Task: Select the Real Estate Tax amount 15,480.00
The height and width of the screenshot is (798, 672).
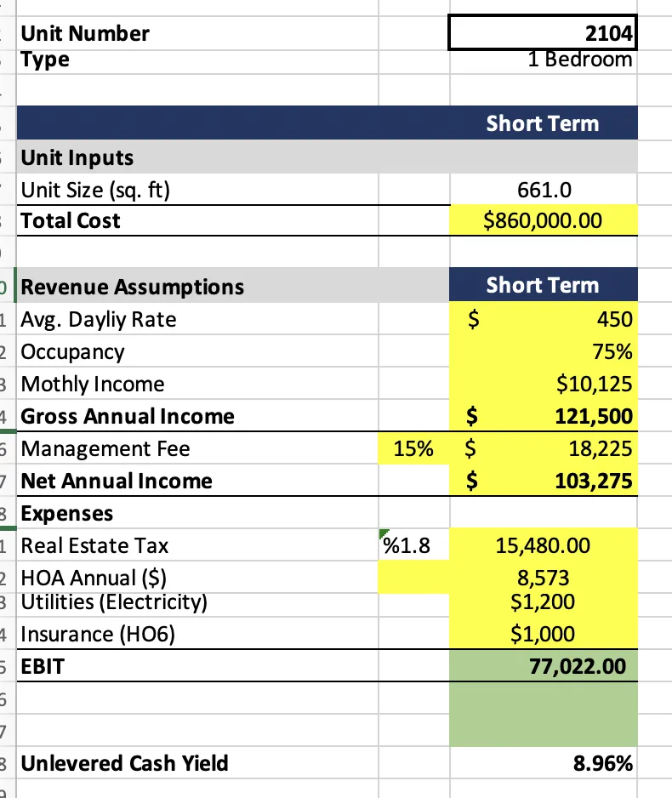Action: (544, 545)
